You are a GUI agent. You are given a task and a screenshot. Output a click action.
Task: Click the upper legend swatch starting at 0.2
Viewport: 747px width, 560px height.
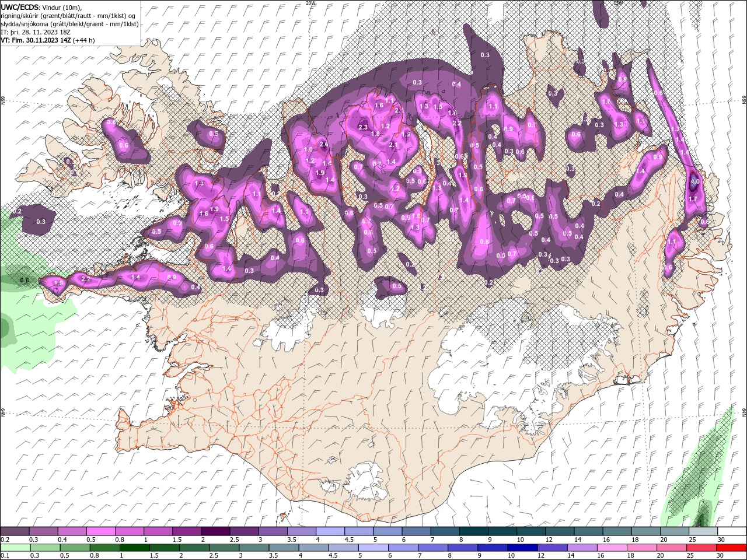click(15, 531)
